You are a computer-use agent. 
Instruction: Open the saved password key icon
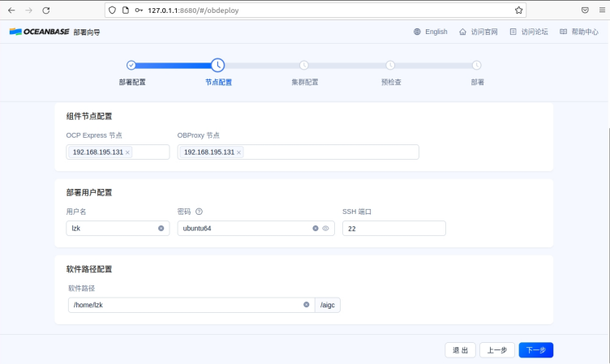coord(139,10)
